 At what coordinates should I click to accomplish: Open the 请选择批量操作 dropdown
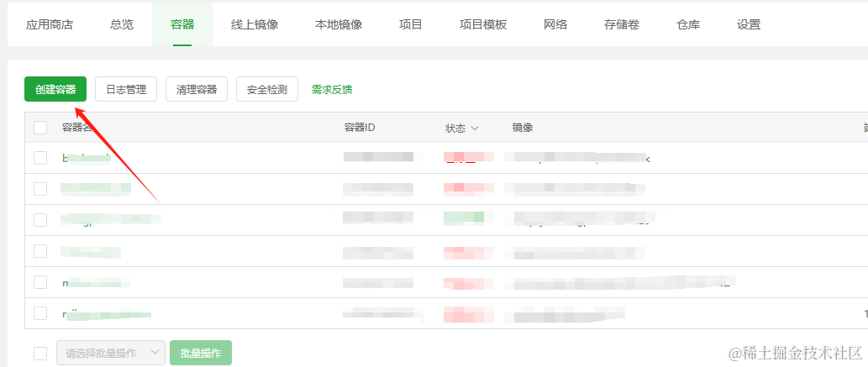[x=111, y=354]
